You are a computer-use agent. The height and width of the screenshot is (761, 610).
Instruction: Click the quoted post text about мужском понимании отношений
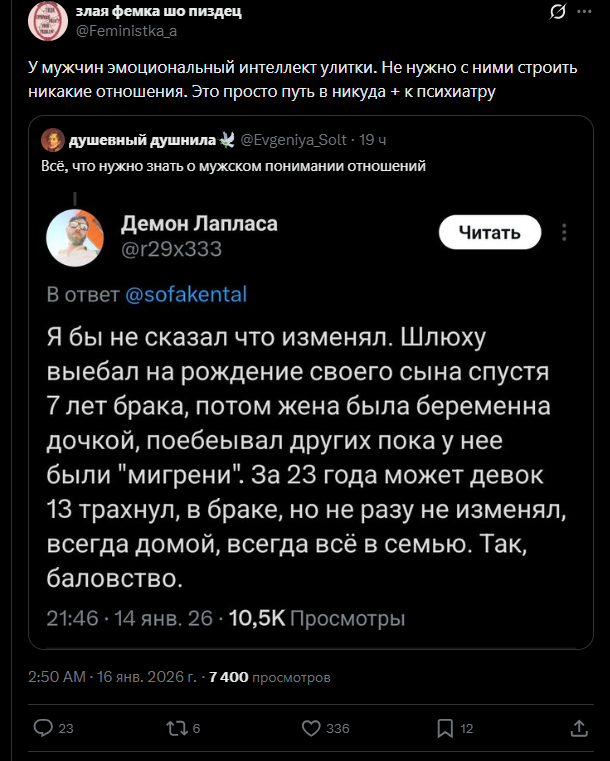click(x=233, y=166)
